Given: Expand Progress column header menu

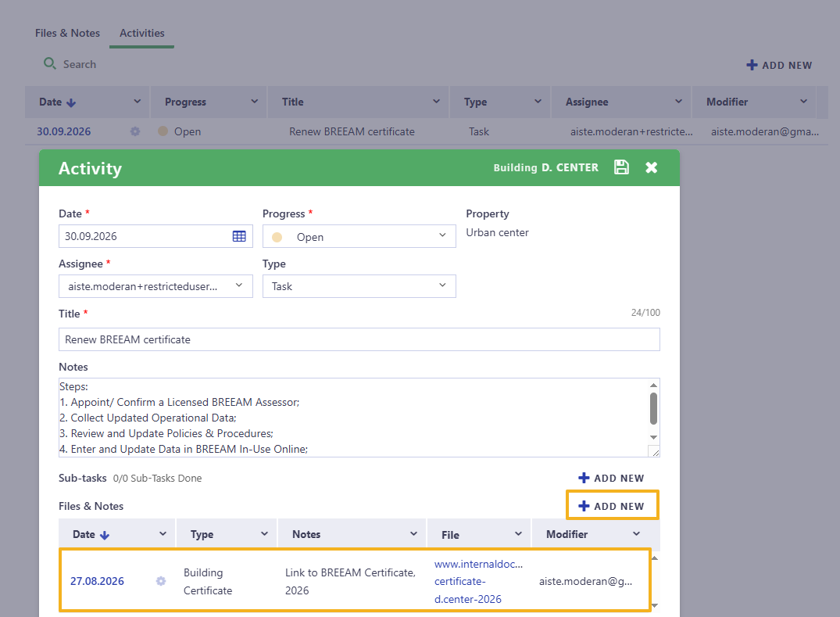Looking at the screenshot, I should pyautogui.click(x=255, y=102).
